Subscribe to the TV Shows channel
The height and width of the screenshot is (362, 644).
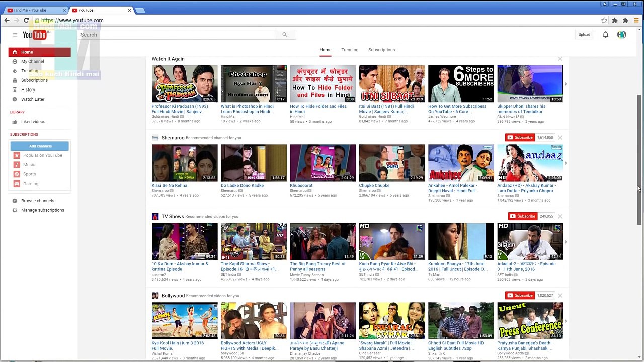tap(523, 216)
